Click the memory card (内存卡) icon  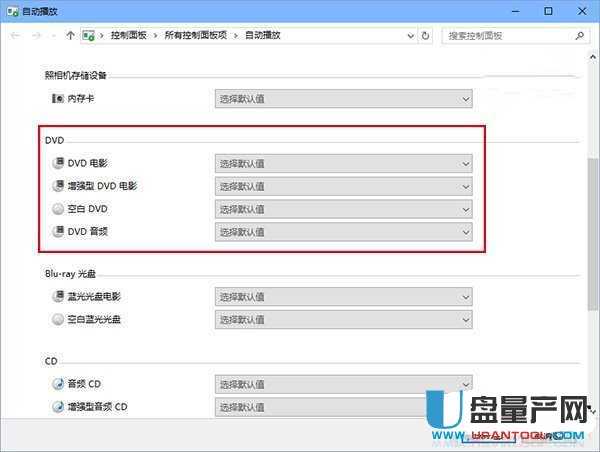click(x=57, y=99)
